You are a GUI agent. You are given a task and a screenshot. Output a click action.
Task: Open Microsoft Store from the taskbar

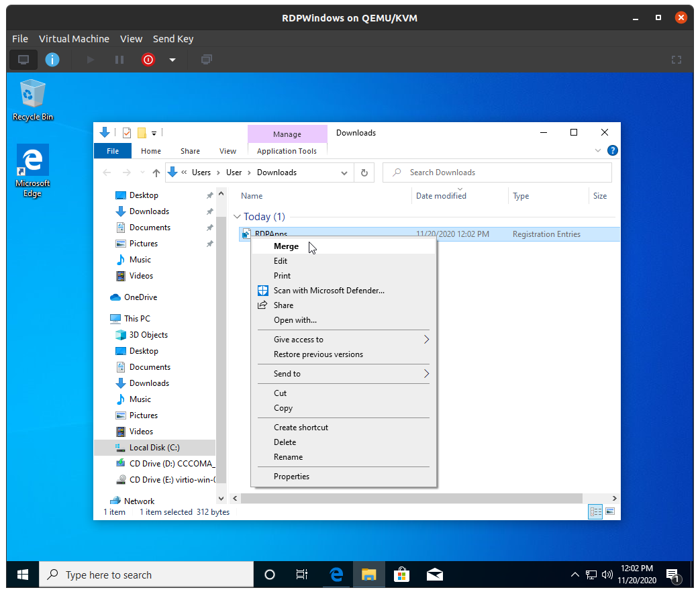401,575
